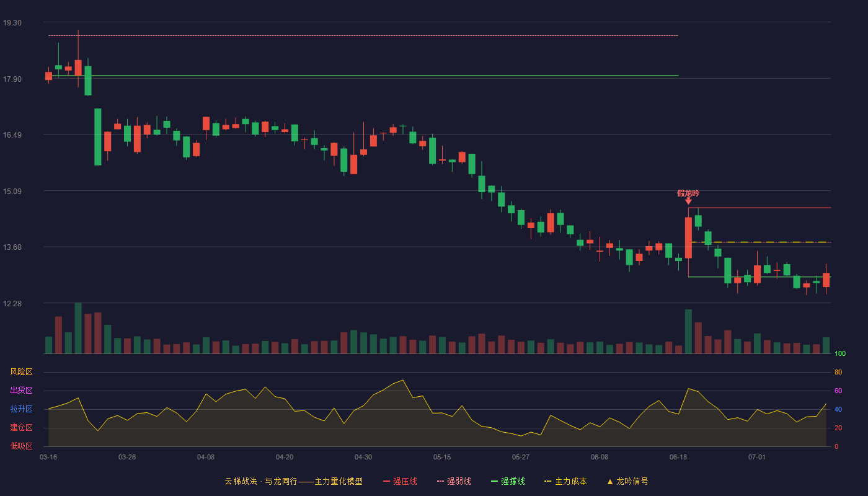
Task: Click the 12.28 price axis label
Action: [12, 304]
